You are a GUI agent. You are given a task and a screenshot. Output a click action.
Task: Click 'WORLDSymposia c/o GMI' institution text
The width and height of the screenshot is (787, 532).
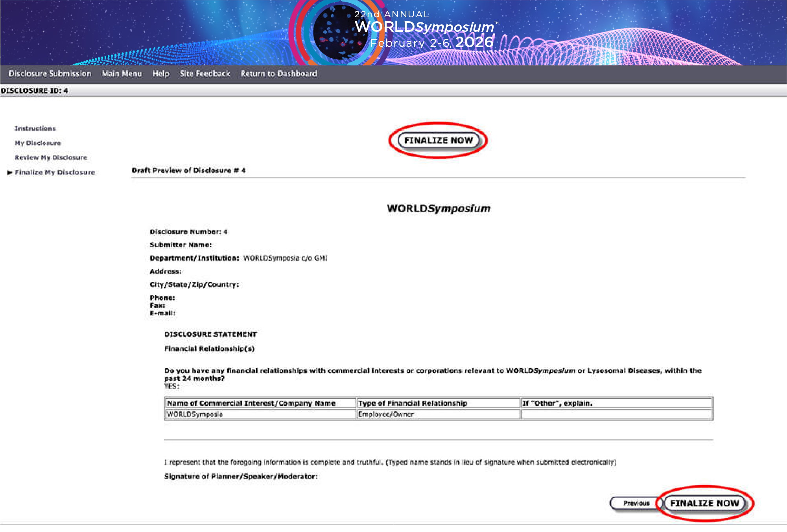pos(286,258)
